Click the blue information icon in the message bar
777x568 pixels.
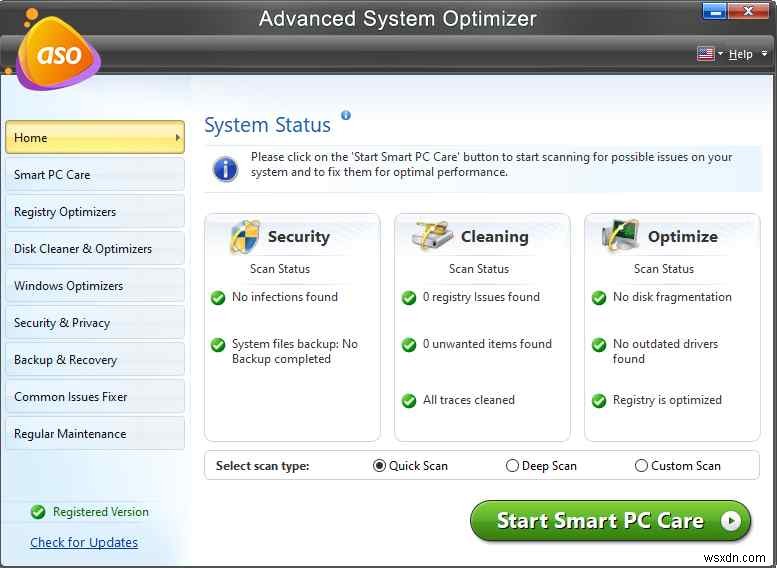225,169
